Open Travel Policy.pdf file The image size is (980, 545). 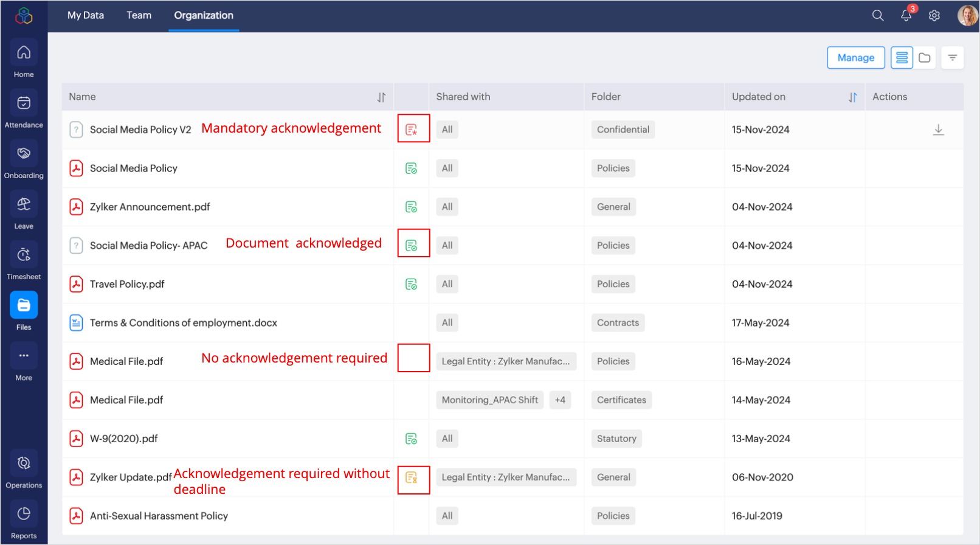coord(127,284)
